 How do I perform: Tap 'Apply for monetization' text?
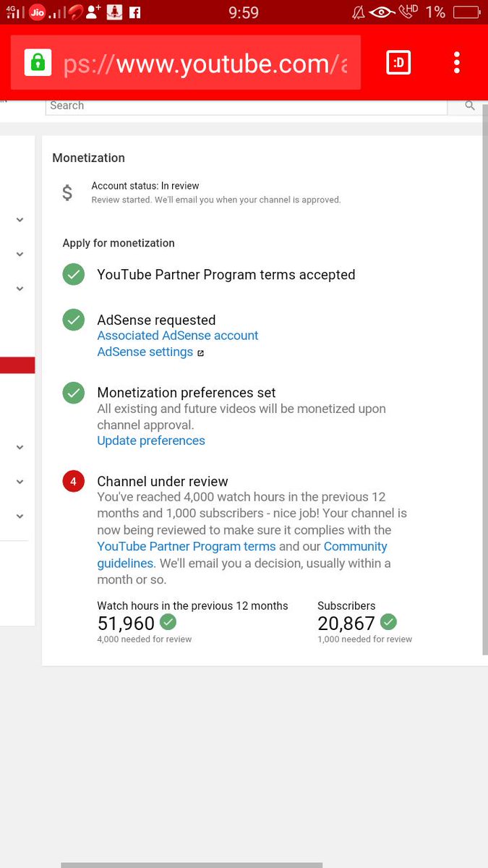(x=119, y=243)
